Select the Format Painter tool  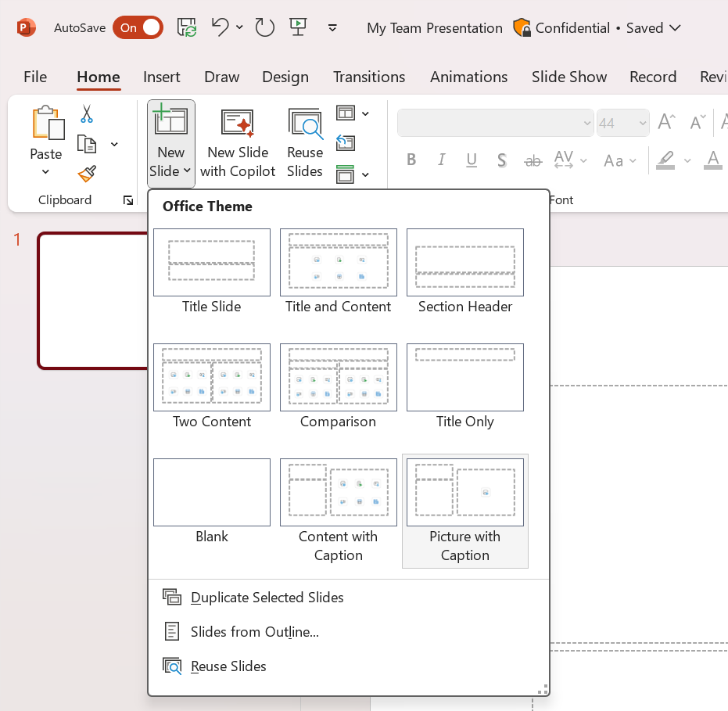point(86,174)
